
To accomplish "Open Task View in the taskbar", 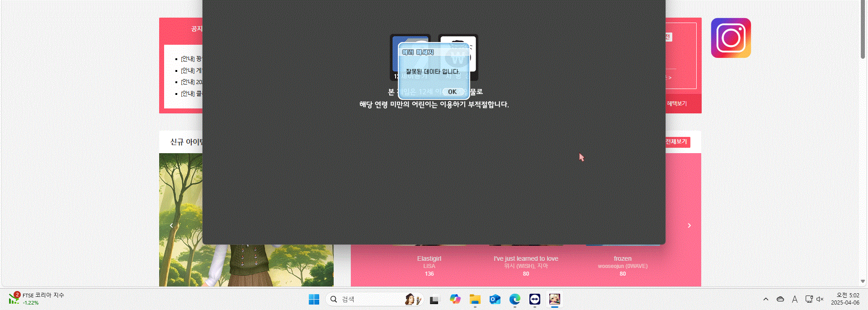I will [x=434, y=299].
